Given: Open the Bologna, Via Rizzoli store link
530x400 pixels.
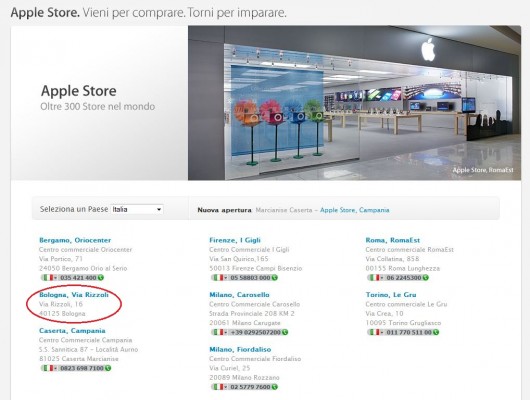Looking at the screenshot, I should pyautogui.click(x=74, y=295).
